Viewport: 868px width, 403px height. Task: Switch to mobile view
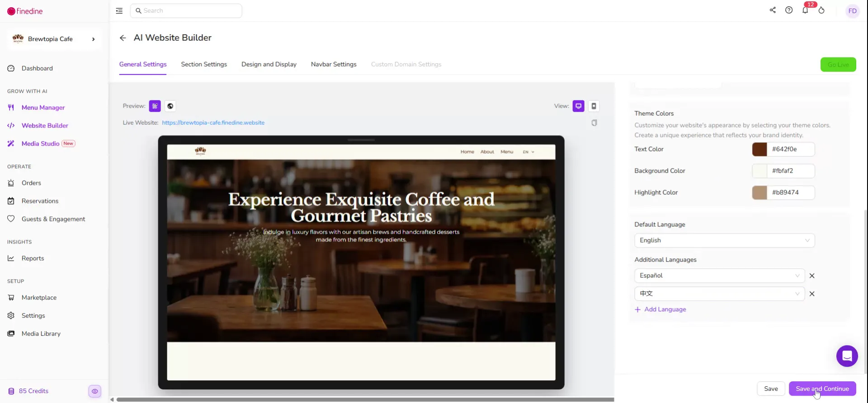594,106
